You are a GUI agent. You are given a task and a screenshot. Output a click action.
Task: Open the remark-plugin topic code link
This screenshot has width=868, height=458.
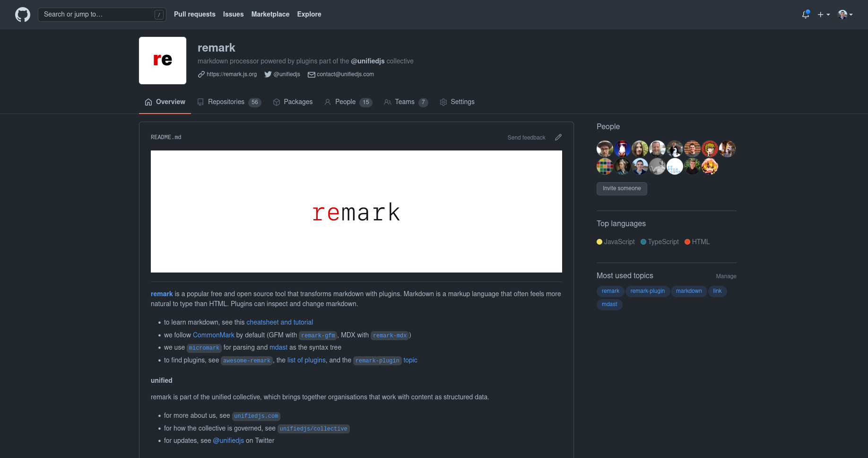(x=377, y=361)
